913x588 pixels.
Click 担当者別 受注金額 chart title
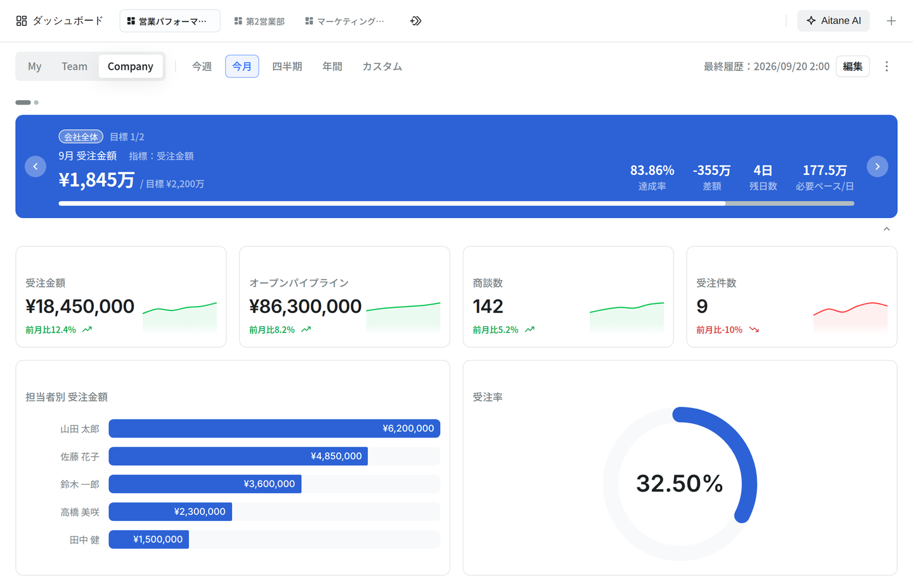(x=67, y=397)
